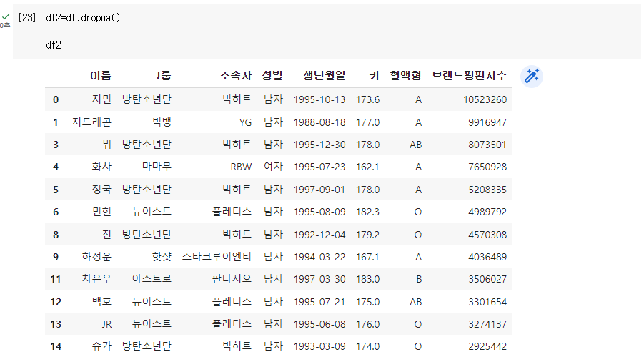The image size is (644, 357).
Task: Click the name cell 하성운
Action: coord(96,257)
